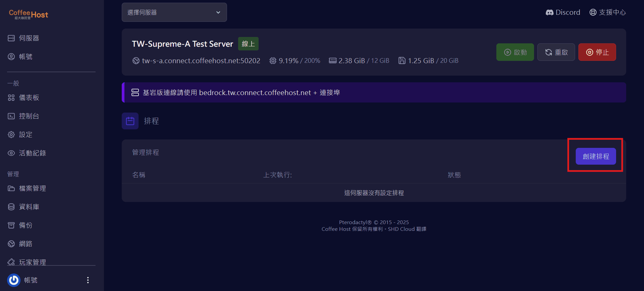
Task: Open the 網路 network page
Action: [x=20, y=244]
